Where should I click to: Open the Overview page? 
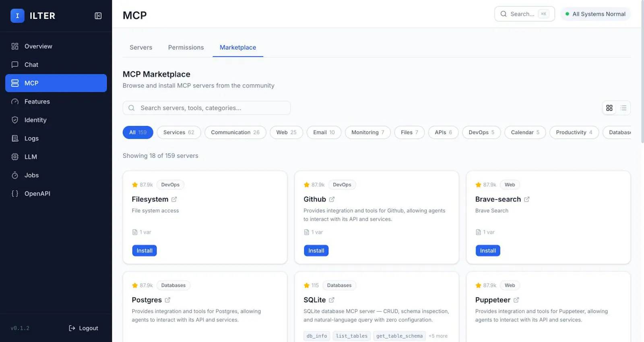[56, 46]
